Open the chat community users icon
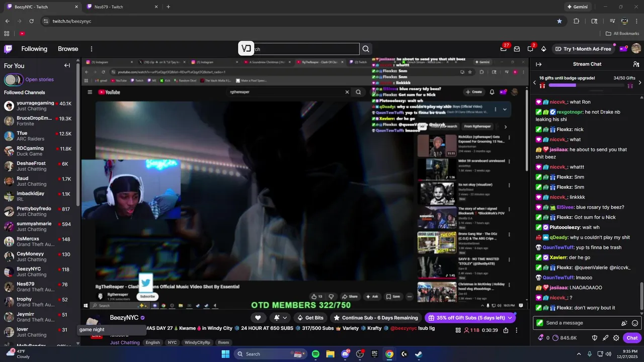This screenshot has height=362, width=644. [x=636, y=64]
